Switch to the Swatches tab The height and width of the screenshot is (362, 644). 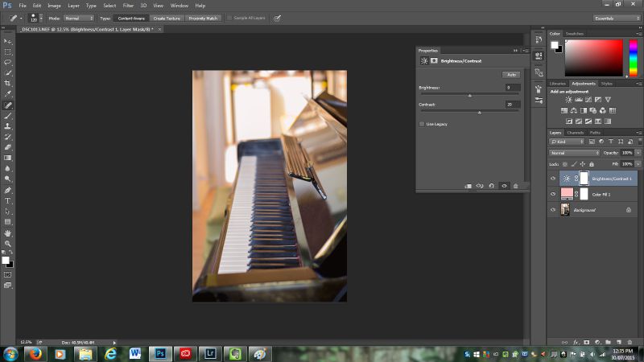point(575,34)
